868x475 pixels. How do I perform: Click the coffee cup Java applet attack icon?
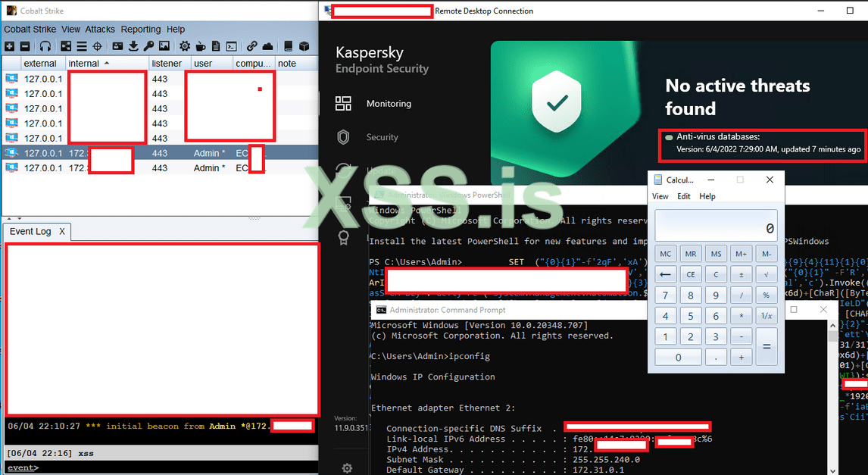pyautogui.click(x=201, y=46)
